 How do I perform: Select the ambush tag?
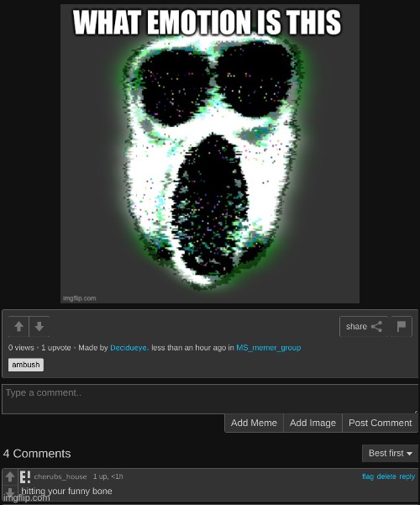26,365
